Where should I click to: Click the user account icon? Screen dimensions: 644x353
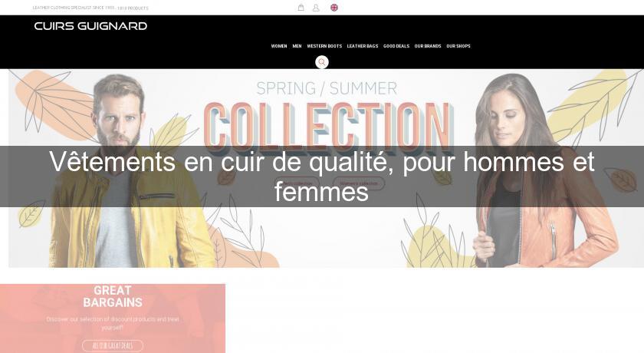click(x=316, y=8)
